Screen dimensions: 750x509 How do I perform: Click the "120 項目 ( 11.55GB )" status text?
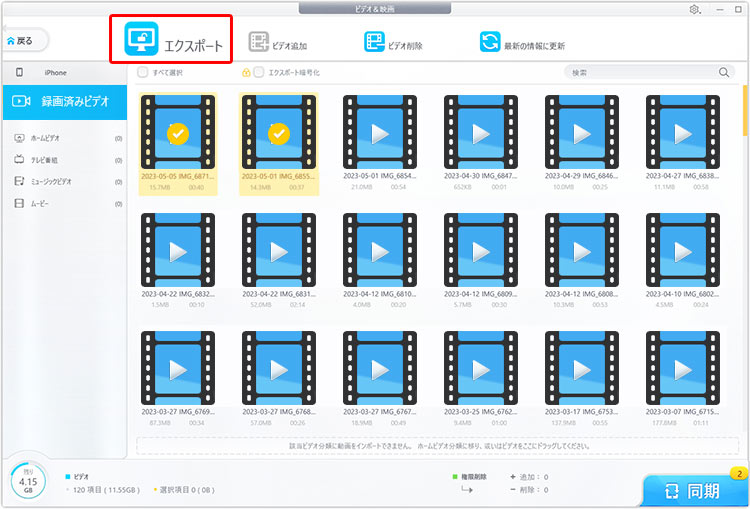(x=106, y=490)
